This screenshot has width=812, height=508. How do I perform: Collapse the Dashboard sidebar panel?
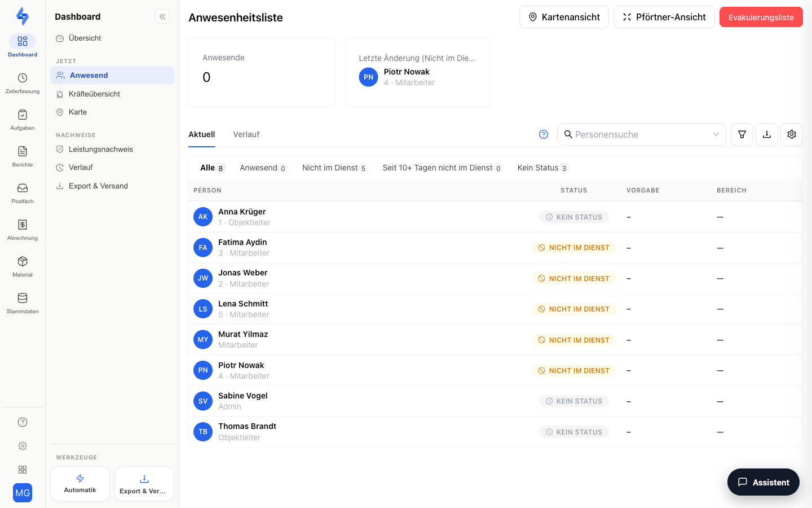click(162, 16)
